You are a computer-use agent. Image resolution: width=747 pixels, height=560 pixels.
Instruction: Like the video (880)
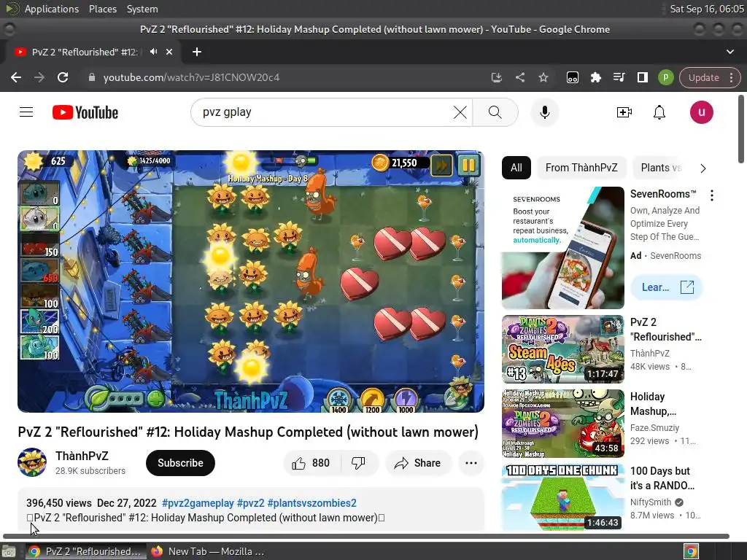pos(311,463)
